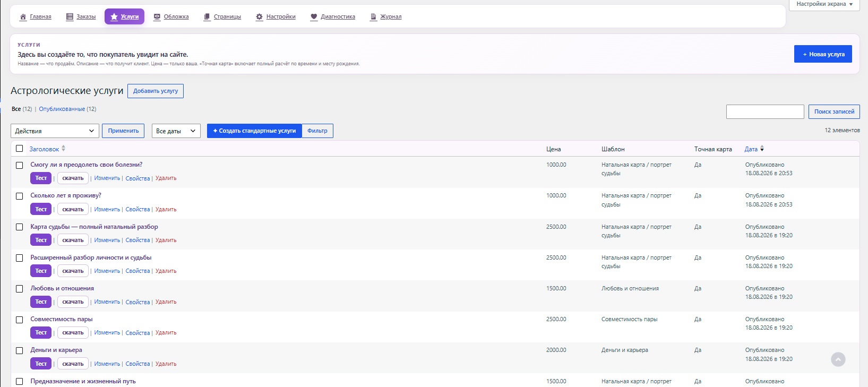Select checkbox for 'Карта судьбы — полный натальный разбор'
The height and width of the screenshot is (387, 868).
coord(20,227)
